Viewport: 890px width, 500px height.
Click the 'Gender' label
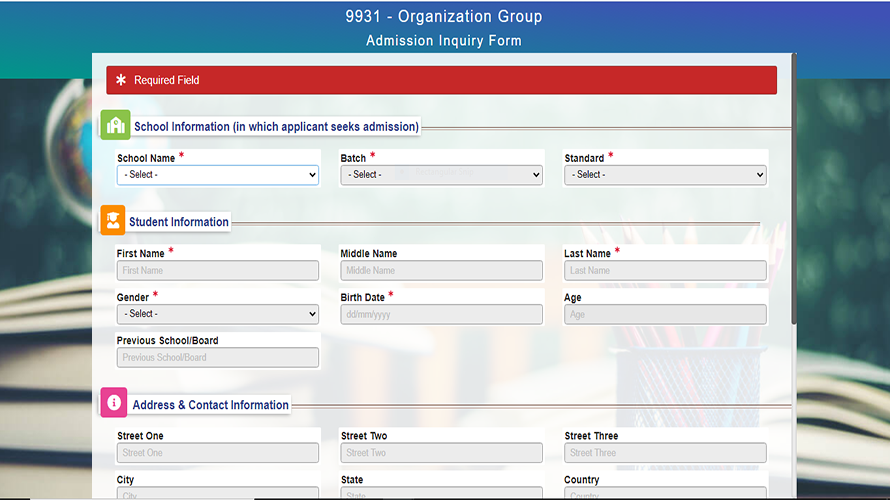click(133, 297)
